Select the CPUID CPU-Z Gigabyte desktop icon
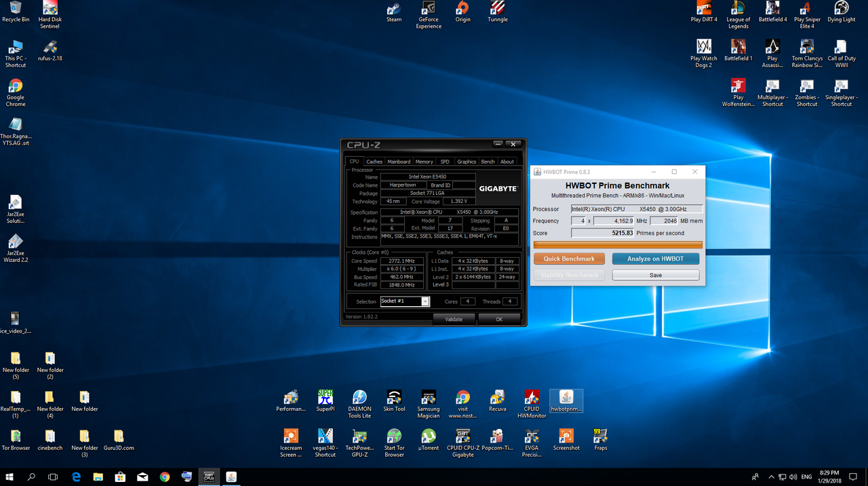Screen dimensions: 868x486 pyautogui.click(x=462, y=443)
